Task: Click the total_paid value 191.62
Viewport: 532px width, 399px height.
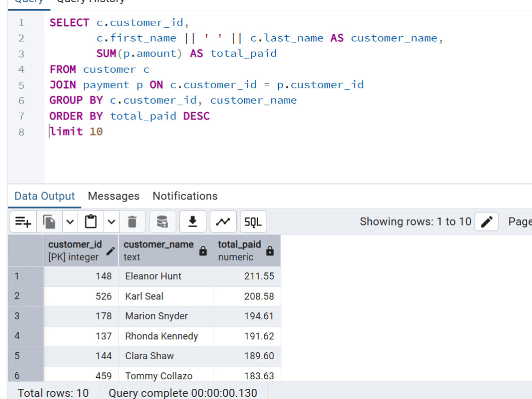Action: click(247, 336)
